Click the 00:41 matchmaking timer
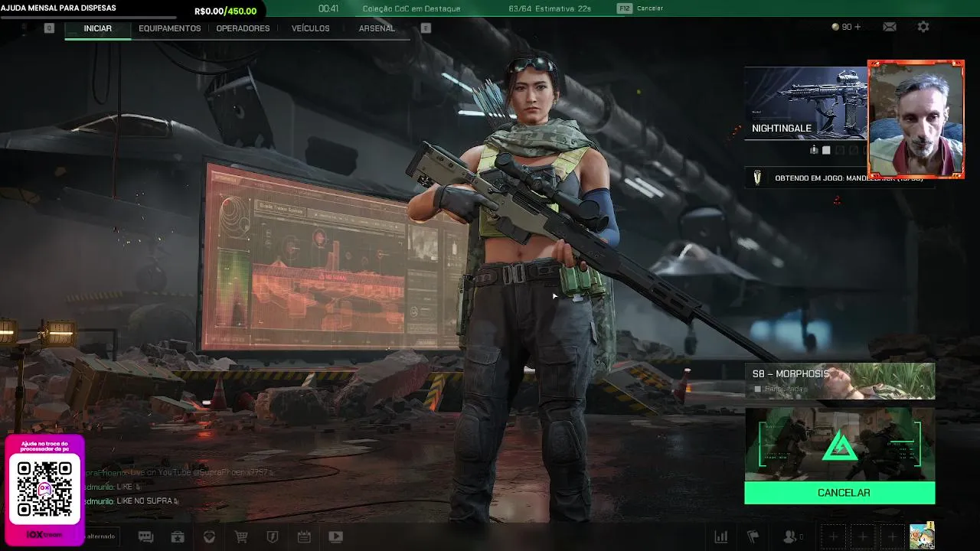980x551 pixels. (x=328, y=8)
